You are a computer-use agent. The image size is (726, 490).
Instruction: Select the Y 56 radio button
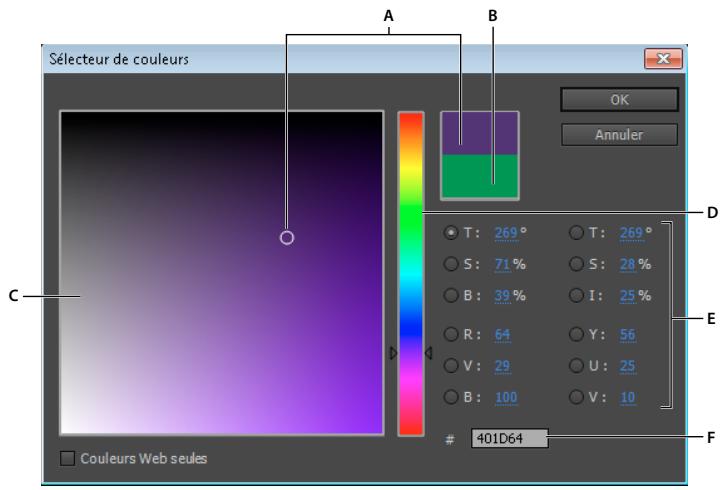(x=576, y=334)
